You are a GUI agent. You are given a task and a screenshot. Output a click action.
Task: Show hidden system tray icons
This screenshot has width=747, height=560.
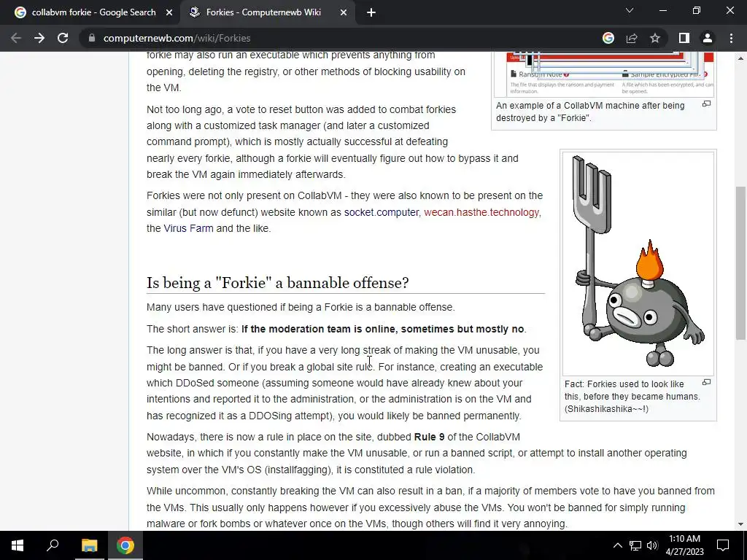pyautogui.click(x=617, y=545)
